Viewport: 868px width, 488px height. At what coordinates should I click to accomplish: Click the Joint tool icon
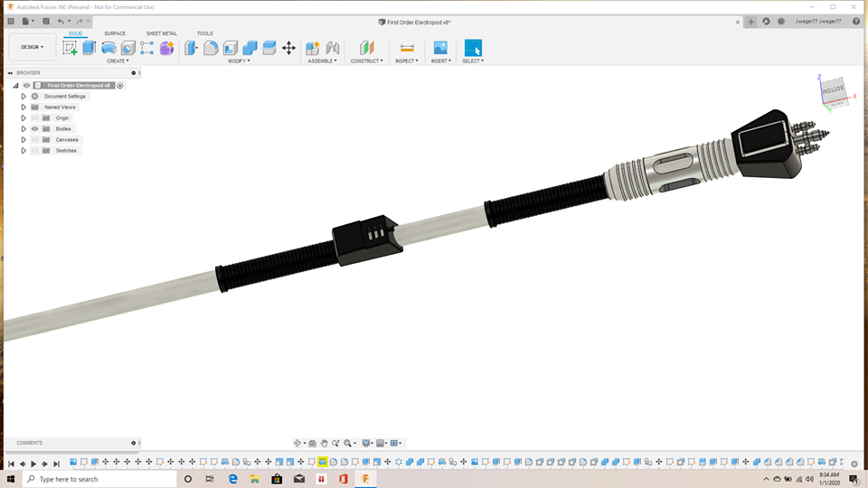click(332, 48)
